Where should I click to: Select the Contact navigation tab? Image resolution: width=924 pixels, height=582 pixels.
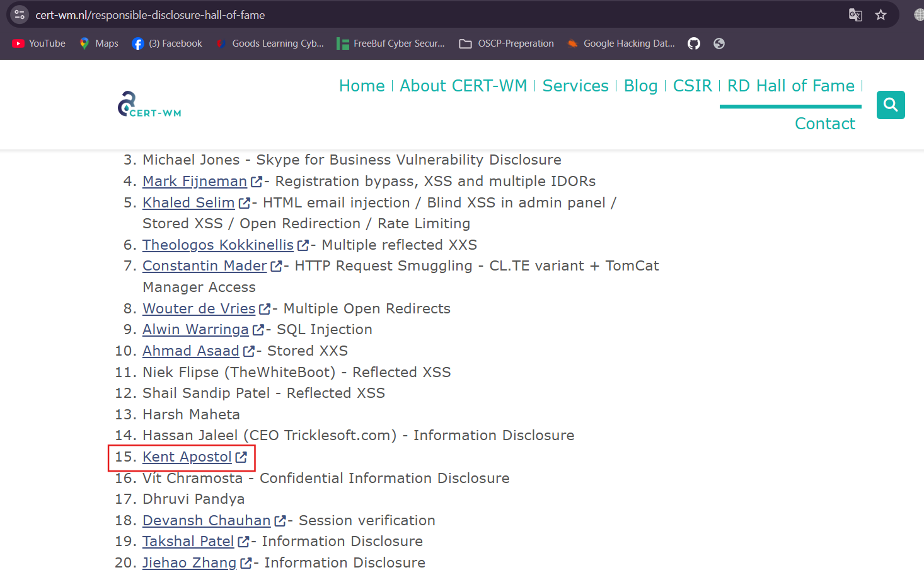[x=824, y=124]
